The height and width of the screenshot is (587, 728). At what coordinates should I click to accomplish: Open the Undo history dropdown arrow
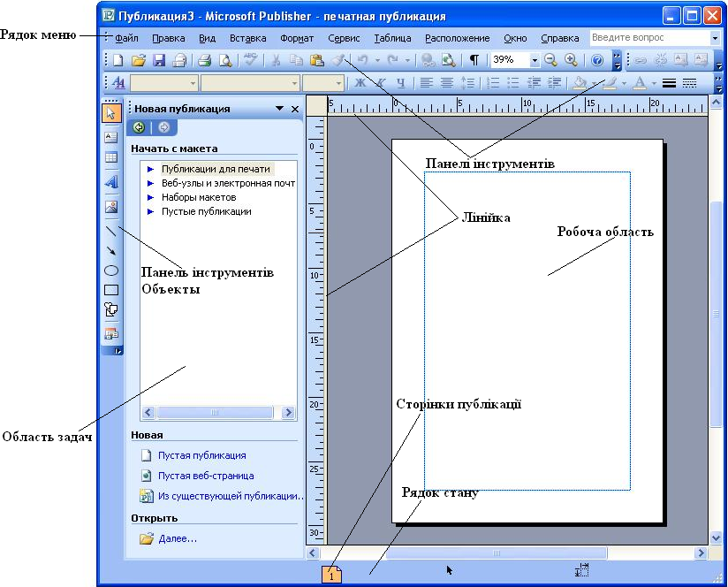click(x=377, y=60)
